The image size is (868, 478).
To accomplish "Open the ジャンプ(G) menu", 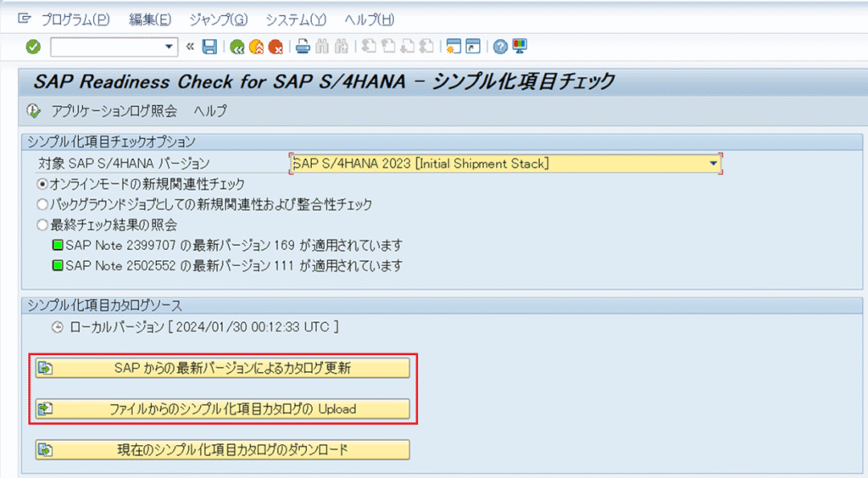I will pos(218,20).
